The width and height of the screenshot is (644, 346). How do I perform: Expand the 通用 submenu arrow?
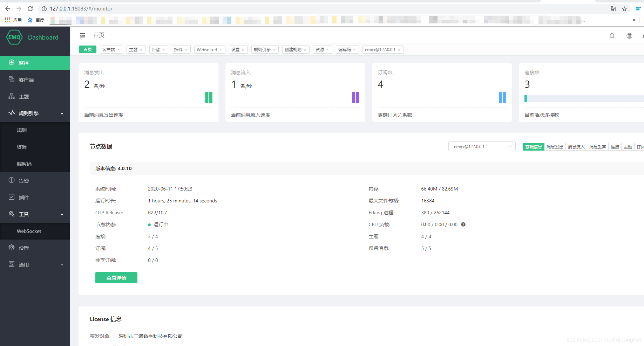[62, 265]
